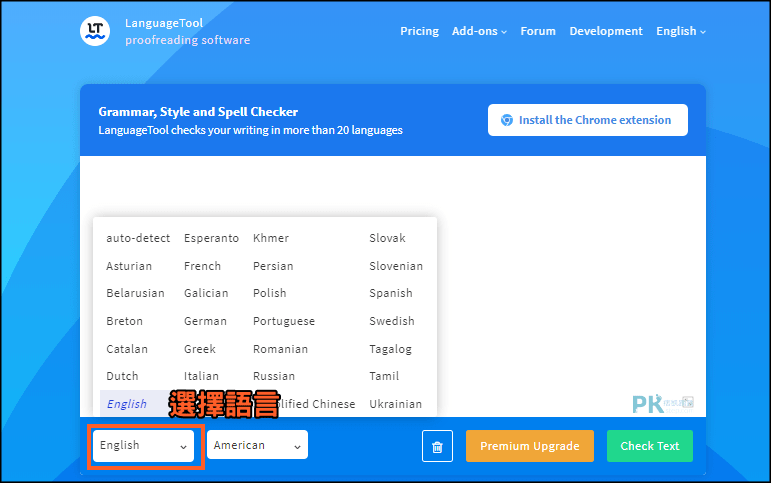Select highlighted English in language list
Viewport: 771px width, 483px height.
(x=127, y=404)
